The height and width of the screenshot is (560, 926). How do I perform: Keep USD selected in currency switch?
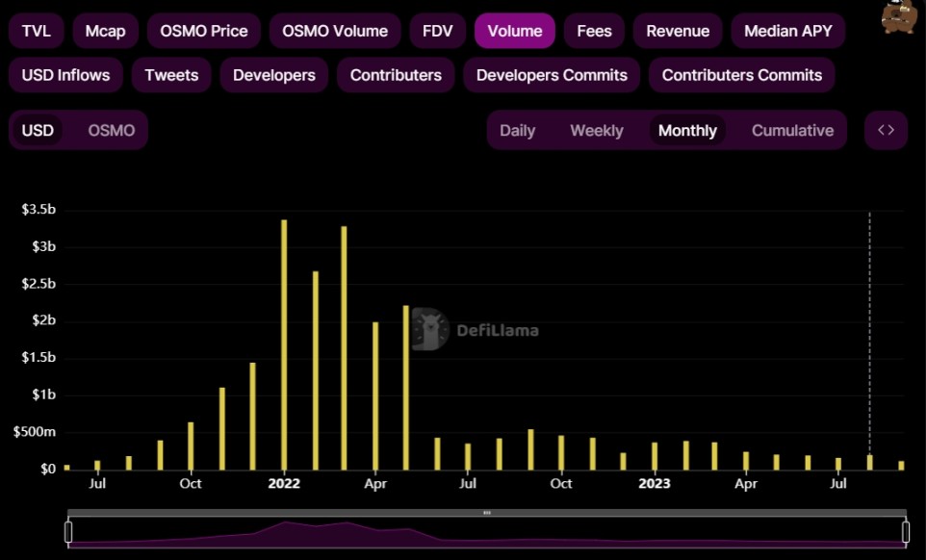coord(37,130)
